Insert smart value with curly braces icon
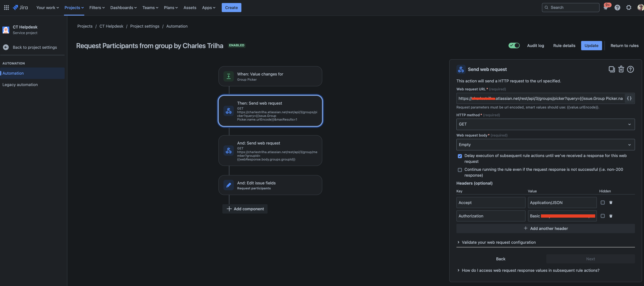644x286 pixels. click(x=629, y=98)
